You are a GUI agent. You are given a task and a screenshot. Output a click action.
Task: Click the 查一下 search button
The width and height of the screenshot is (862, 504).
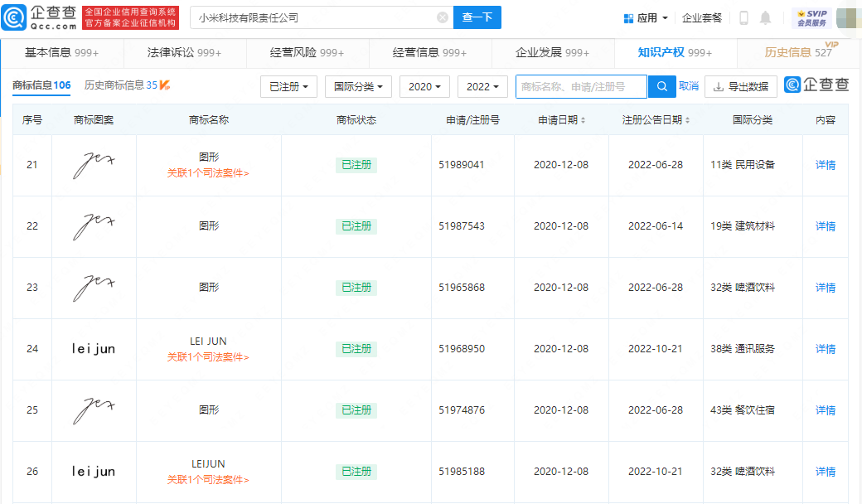(x=477, y=17)
